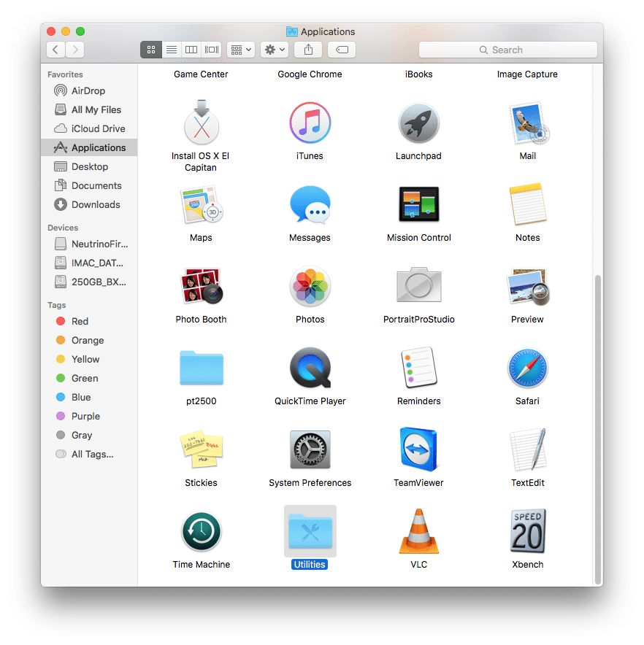Open AirDrop from Favorites sidebar
Image resolution: width=644 pixels, height=645 pixels.
point(88,90)
